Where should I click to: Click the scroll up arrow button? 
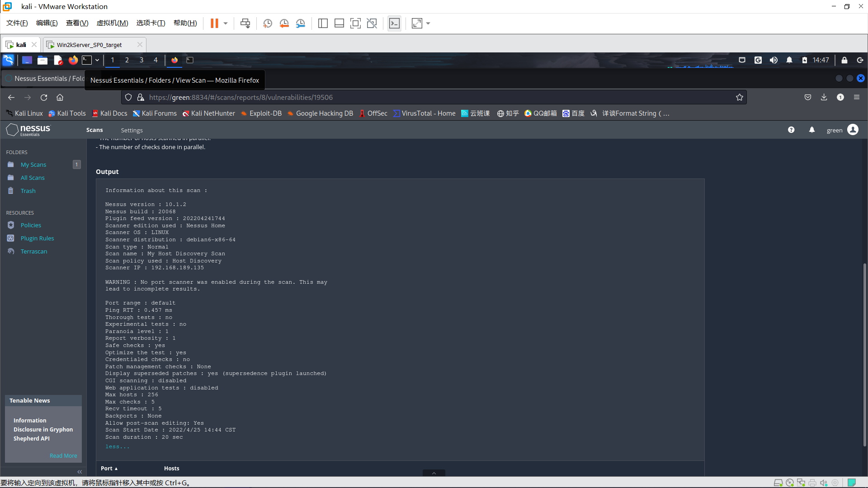434,473
